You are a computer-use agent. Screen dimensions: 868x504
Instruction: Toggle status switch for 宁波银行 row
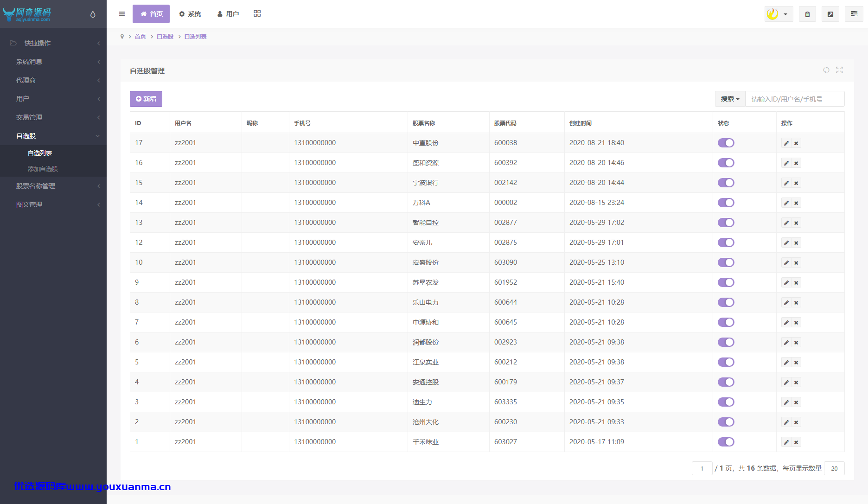pos(726,183)
